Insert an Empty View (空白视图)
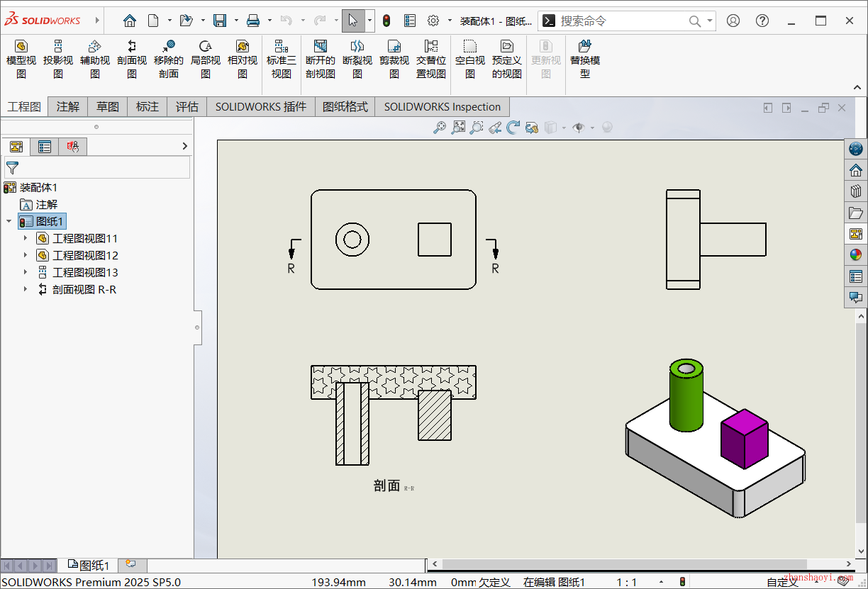The height and width of the screenshot is (589, 868). point(470,60)
